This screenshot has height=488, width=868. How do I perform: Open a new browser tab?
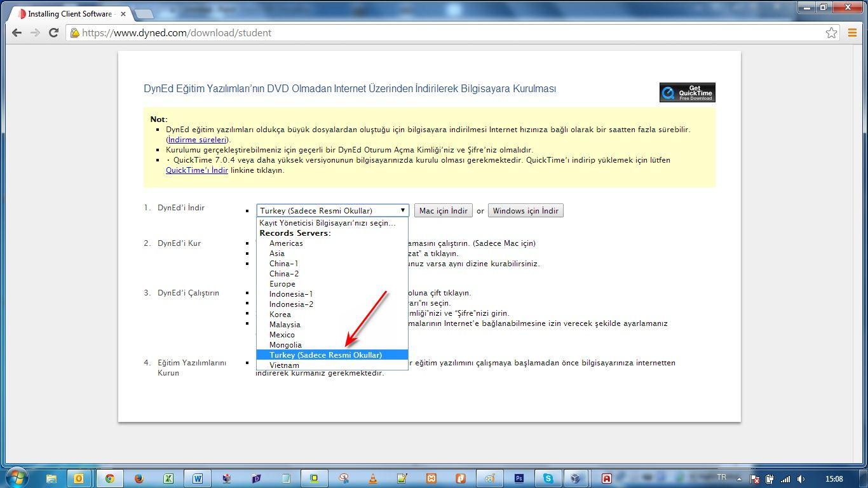(x=144, y=14)
